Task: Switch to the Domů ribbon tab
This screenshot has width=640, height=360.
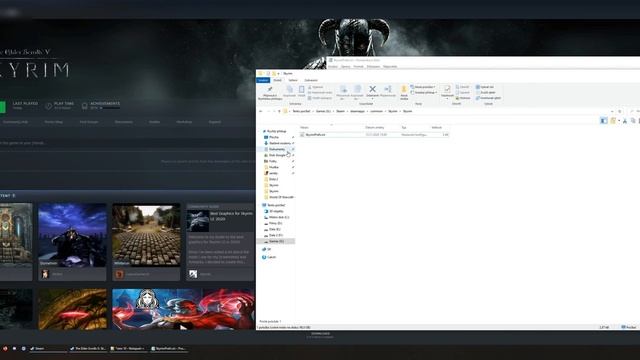Action: (278, 80)
